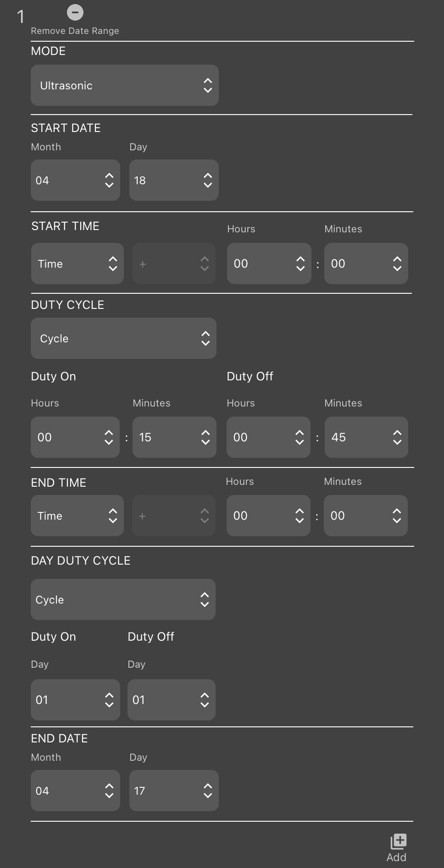The height and width of the screenshot is (868, 444).
Task: Increment the Day Duty Cycle Duty On day
Action: 109,695
